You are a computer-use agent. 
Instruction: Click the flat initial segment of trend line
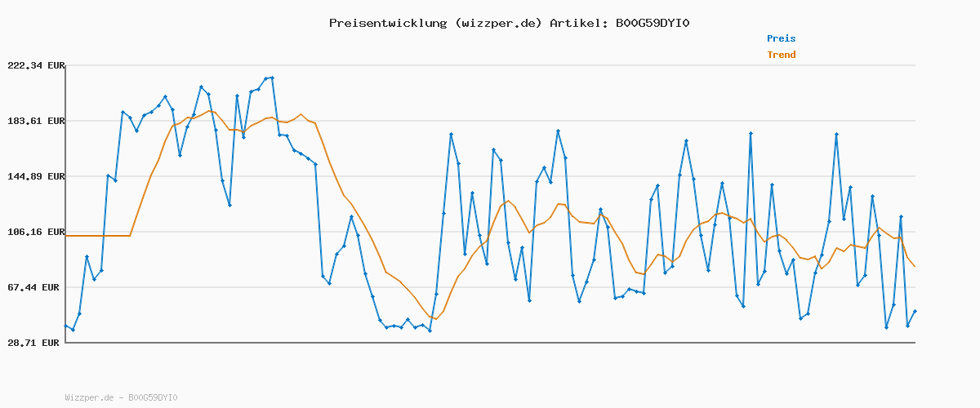coord(98,236)
